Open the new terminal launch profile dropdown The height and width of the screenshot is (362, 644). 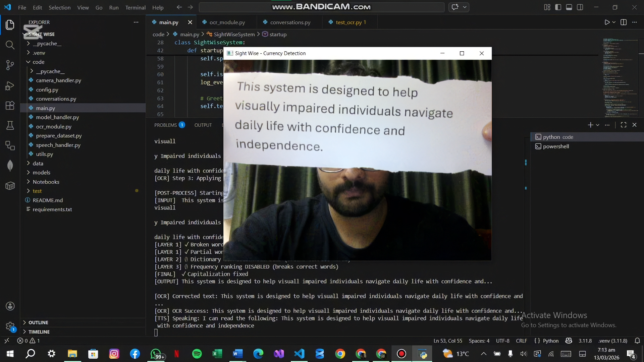point(598,125)
